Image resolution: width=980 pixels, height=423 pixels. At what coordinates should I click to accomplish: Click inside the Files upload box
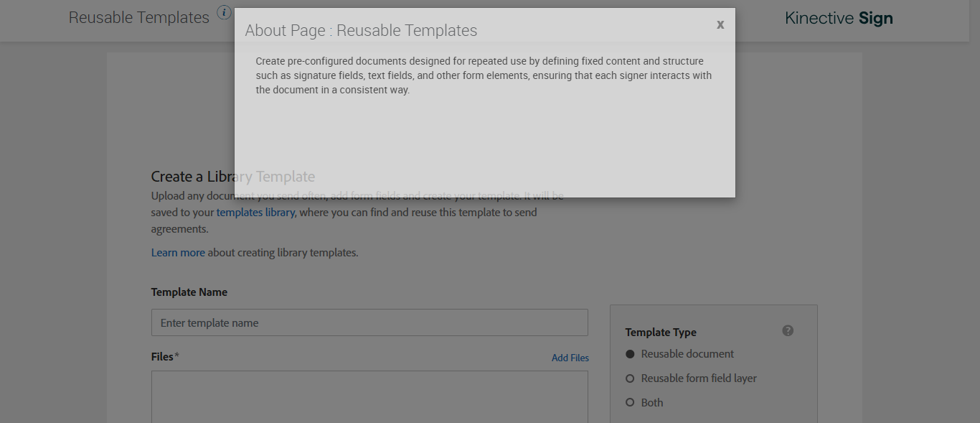(x=369, y=396)
